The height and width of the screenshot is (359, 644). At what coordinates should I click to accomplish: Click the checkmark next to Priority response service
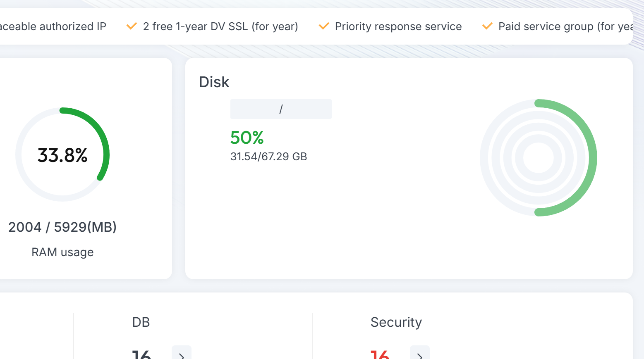324,26
